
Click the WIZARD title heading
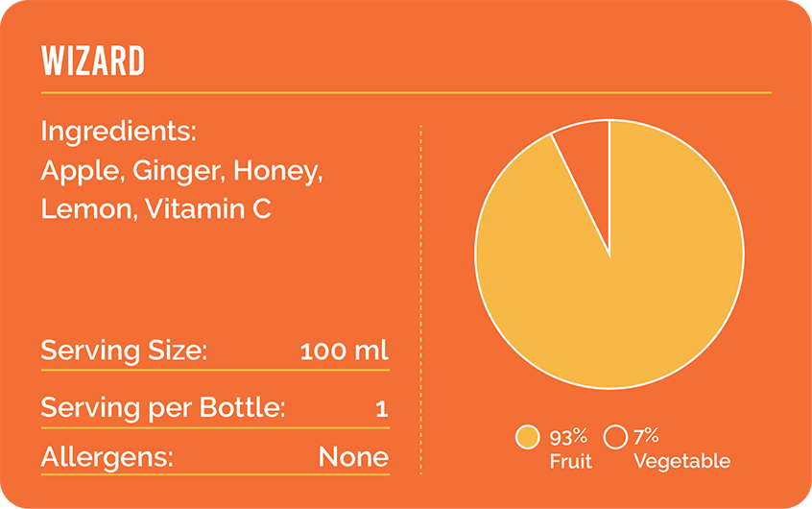[x=93, y=61]
